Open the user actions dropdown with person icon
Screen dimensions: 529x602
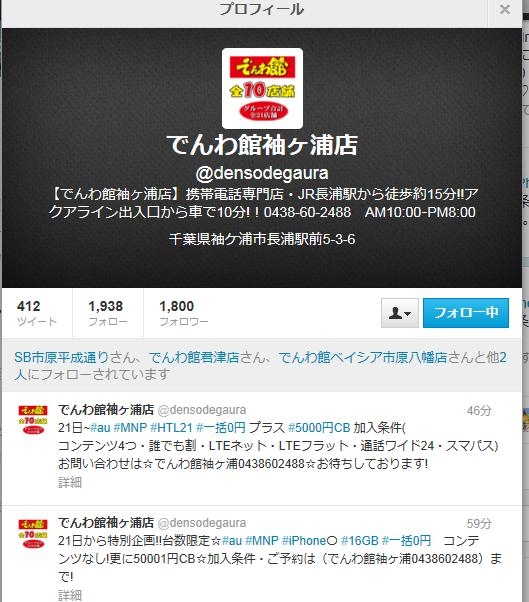tap(400, 313)
